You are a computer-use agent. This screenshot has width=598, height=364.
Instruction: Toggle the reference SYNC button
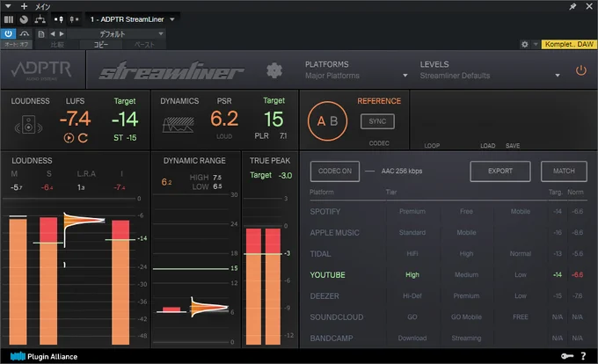coord(377,121)
